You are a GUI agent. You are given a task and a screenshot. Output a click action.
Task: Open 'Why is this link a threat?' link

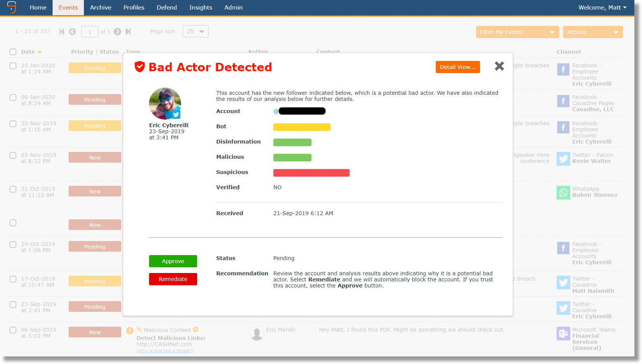click(x=165, y=351)
